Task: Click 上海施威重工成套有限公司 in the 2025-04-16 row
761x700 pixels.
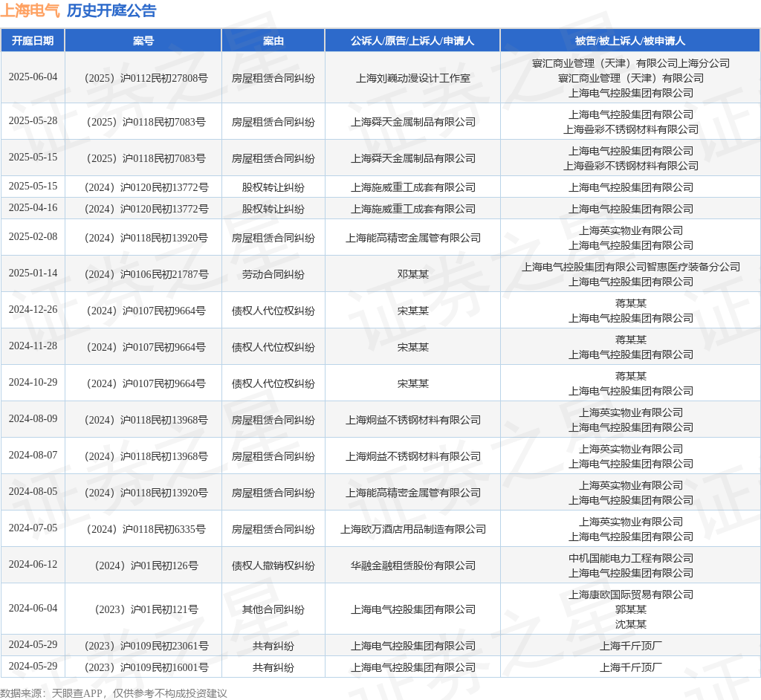Action: coord(413,210)
